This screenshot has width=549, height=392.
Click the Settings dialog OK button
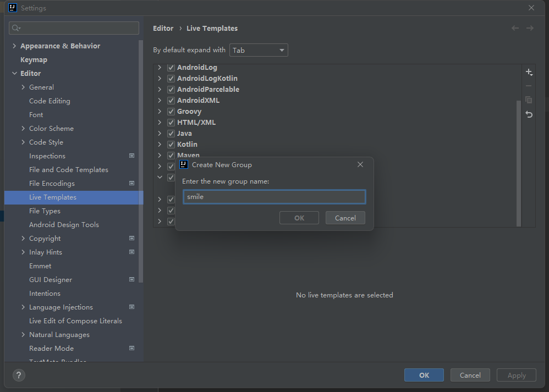coord(424,375)
